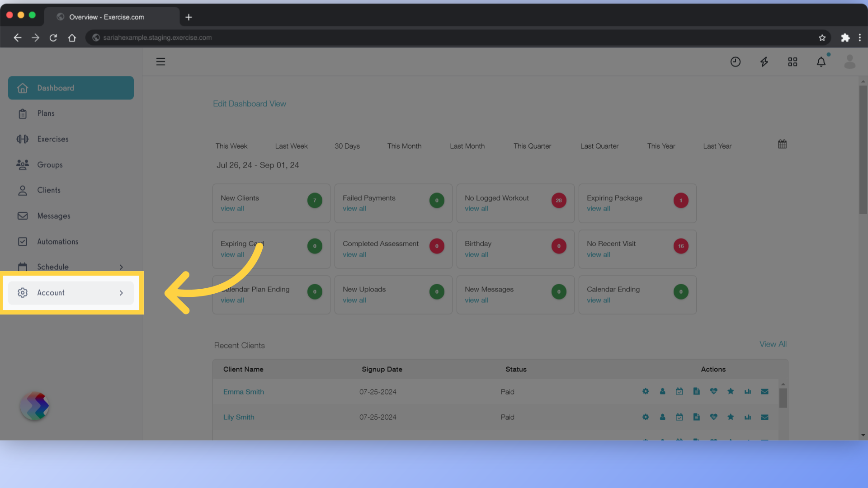Click the user profile avatar icon

850,62
